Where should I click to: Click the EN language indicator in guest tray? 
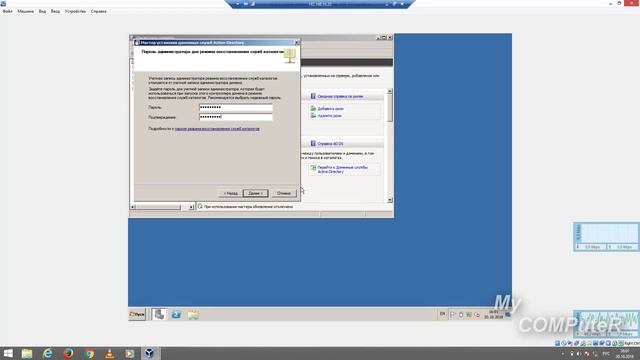442,314
